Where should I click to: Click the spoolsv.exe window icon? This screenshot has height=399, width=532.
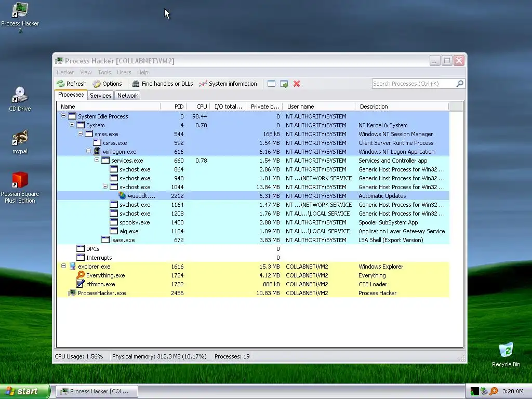click(x=114, y=222)
